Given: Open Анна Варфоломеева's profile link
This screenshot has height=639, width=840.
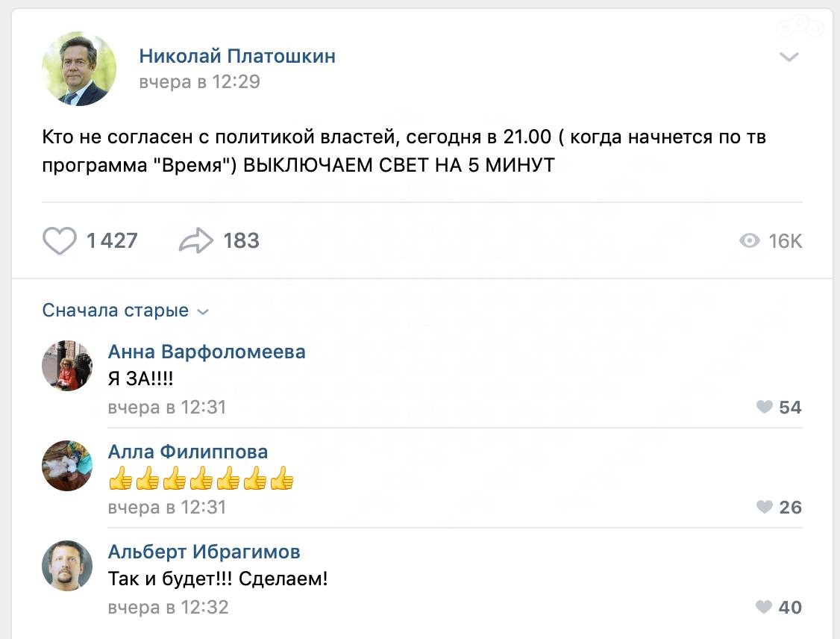Looking at the screenshot, I should point(207,352).
